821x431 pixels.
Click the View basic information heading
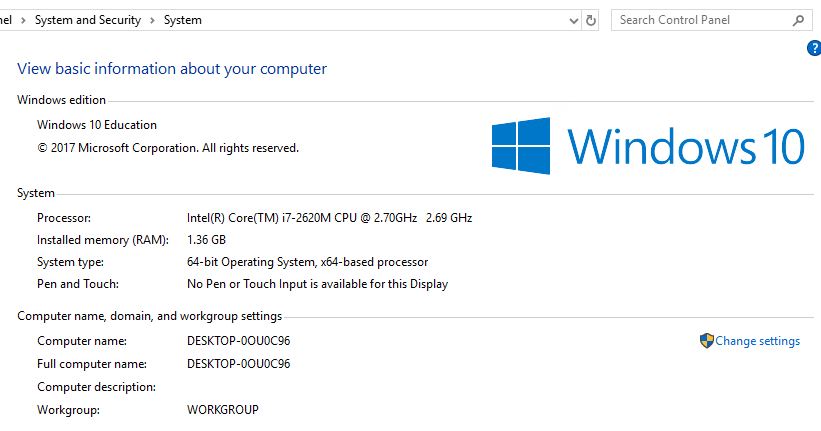172,69
